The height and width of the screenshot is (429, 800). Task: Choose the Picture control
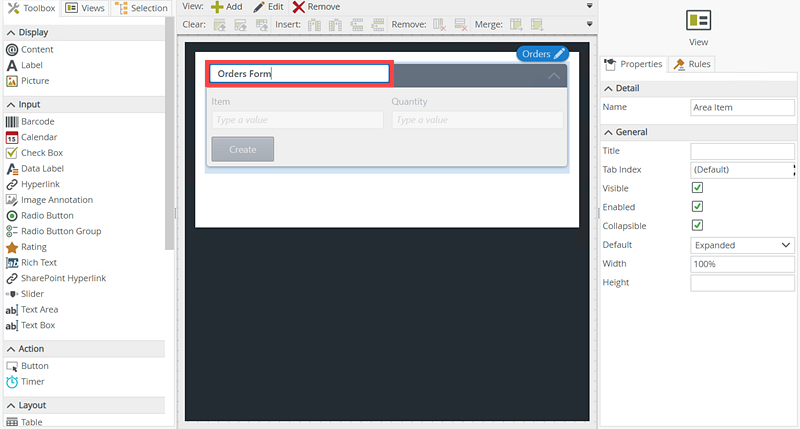28,81
